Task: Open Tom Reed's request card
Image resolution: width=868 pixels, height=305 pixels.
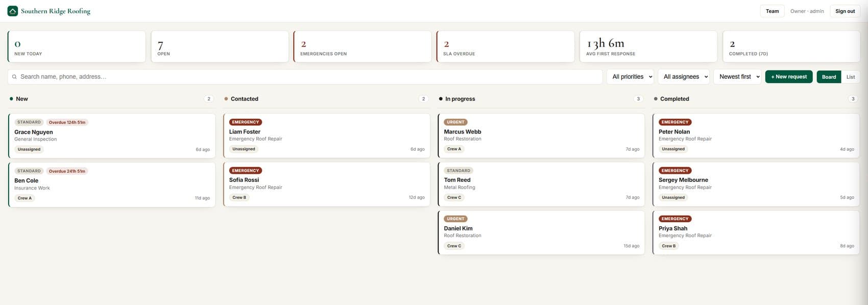Action: [541, 184]
